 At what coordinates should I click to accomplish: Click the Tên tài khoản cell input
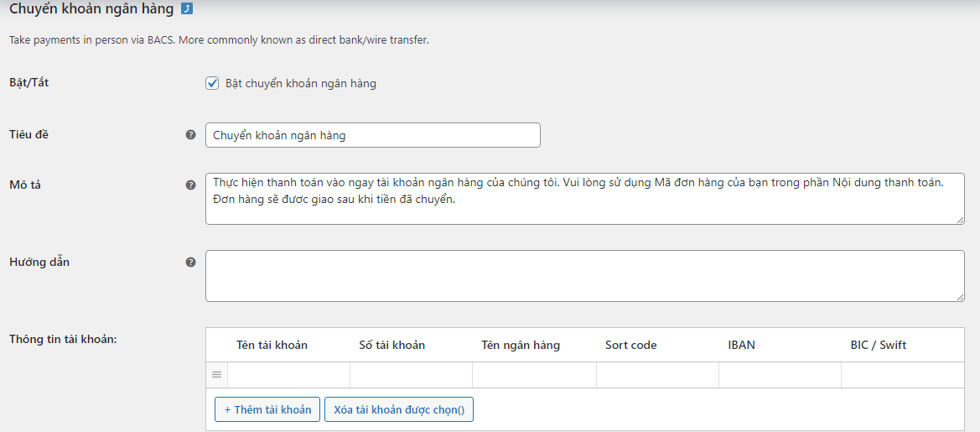point(288,375)
